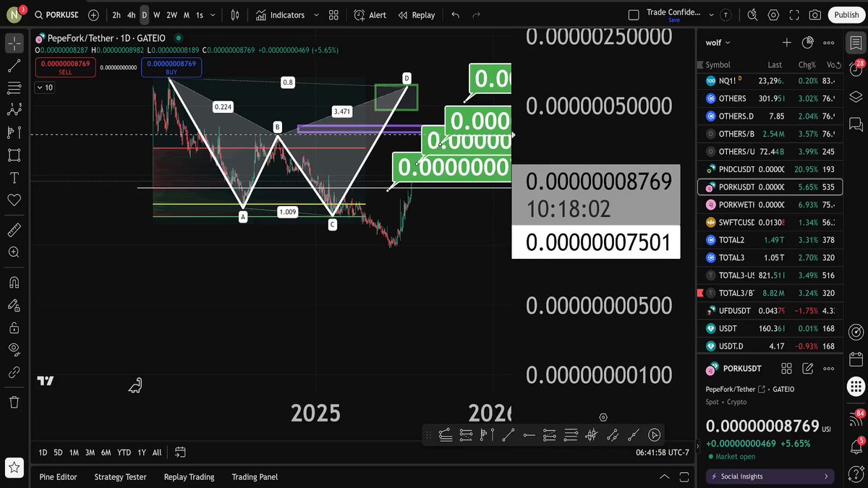Select the 1s timeframe
Screen dimensions: 868x488
pos(200,15)
